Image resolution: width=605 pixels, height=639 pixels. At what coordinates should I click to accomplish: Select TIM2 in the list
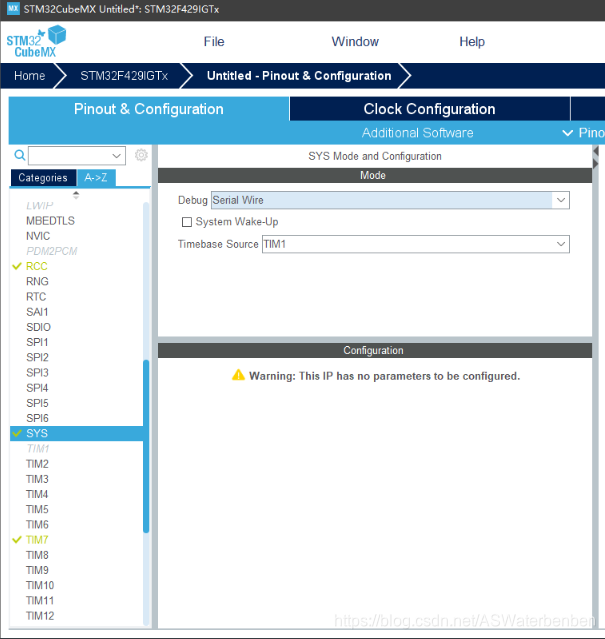coord(37,464)
